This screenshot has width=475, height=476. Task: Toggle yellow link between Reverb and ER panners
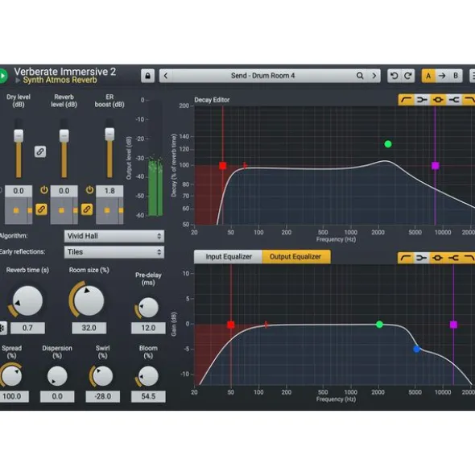pos(87,209)
